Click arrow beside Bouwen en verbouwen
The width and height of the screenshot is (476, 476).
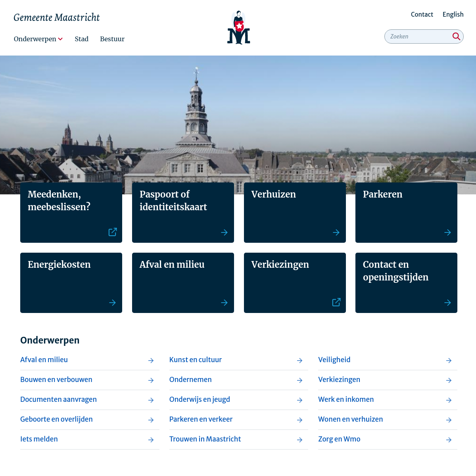[151, 380]
